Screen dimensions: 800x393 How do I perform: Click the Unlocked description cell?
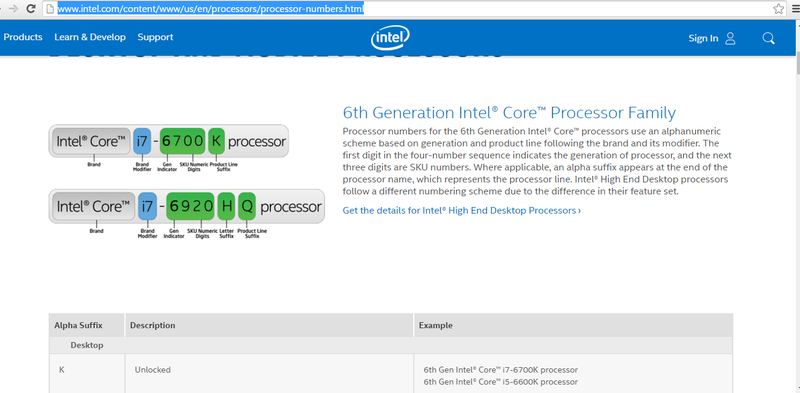pos(269,374)
